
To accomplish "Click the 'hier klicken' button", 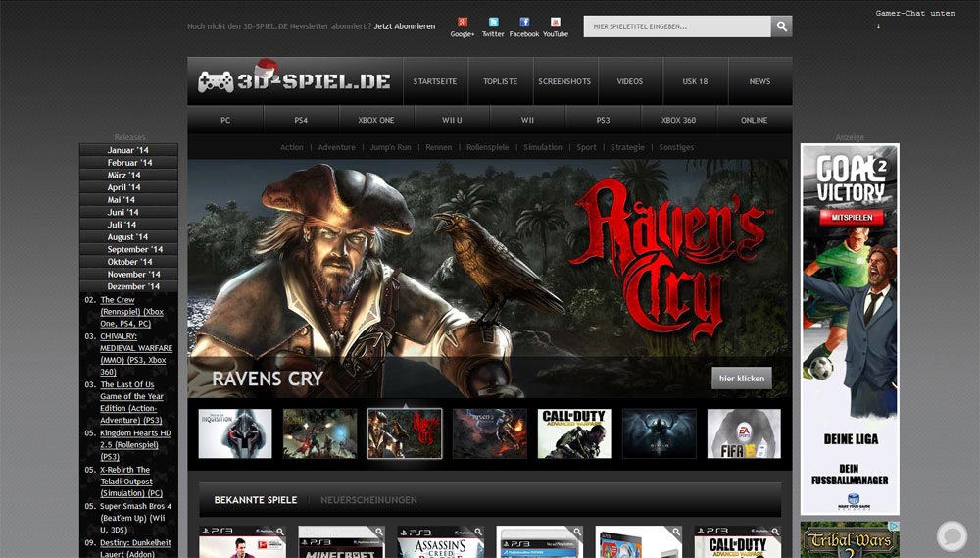I will 741,379.
